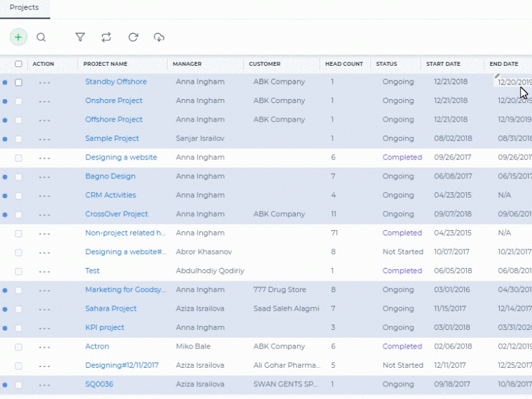The width and height of the screenshot is (532, 399).
Task: Click the Completed status for Actron
Action: pyautogui.click(x=402, y=346)
